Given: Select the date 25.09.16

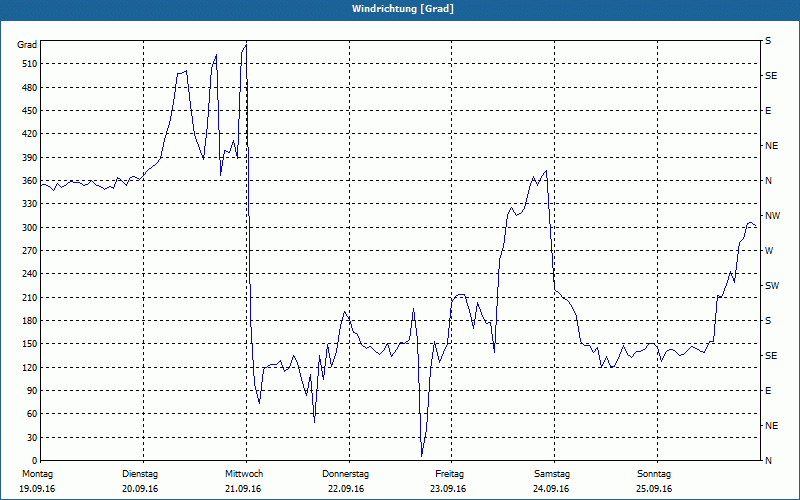Looking at the screenshot, I should pyautogui.click(x=654, y=489).
